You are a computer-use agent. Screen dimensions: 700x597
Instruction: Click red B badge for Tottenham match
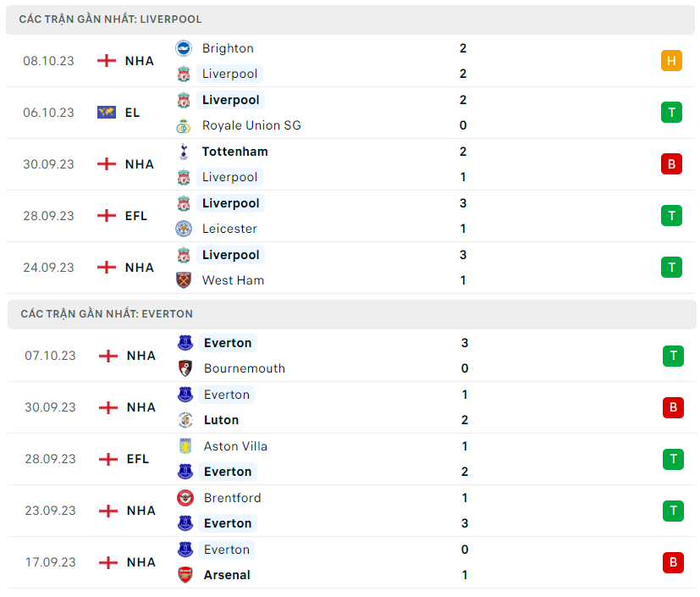coord(671,164)
